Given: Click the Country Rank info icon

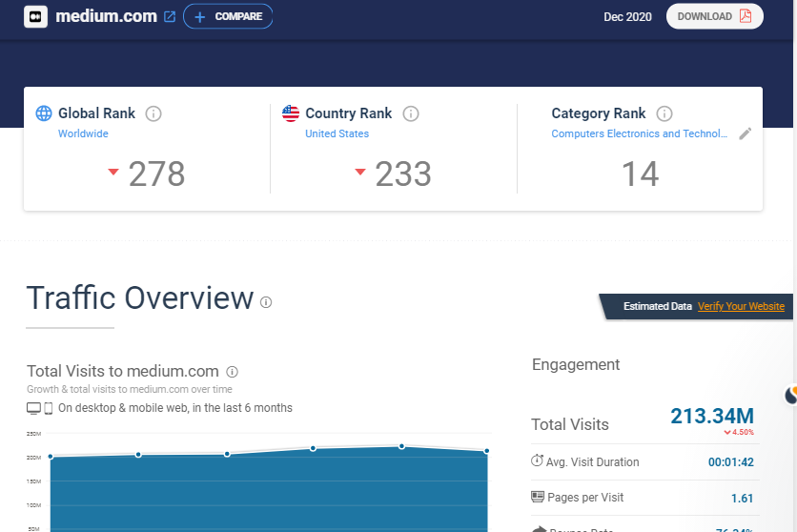Looking at the screenshot, I should point(411,113).
